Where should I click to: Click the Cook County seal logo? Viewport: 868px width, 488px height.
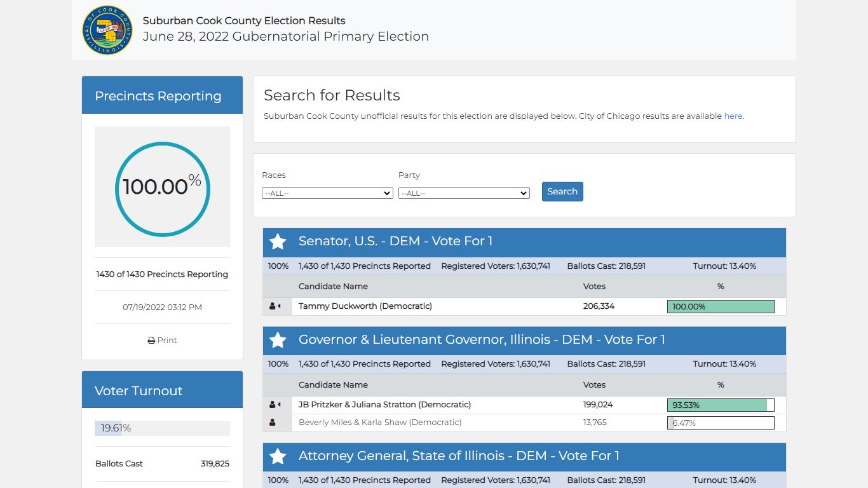pyautogui.click(x=108, y=30)
